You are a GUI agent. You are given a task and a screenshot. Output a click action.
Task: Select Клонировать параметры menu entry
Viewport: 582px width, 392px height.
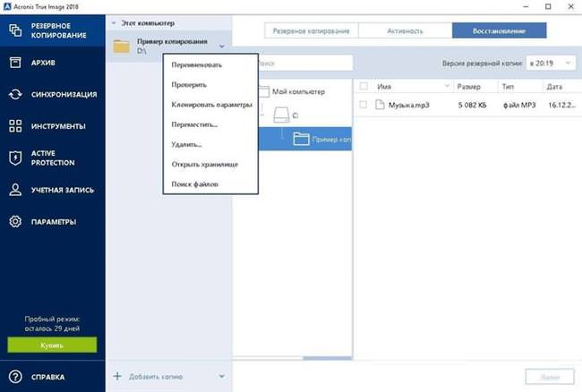[x=210, y=105]
